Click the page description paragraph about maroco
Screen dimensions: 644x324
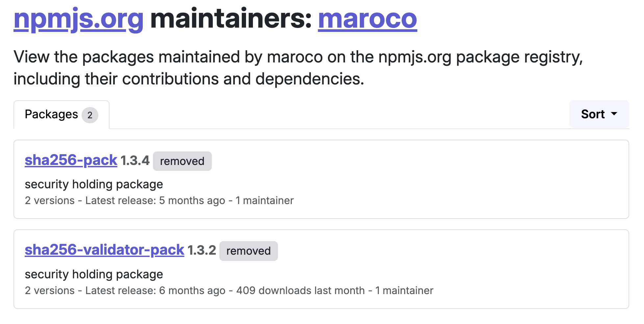click(298, 68)
